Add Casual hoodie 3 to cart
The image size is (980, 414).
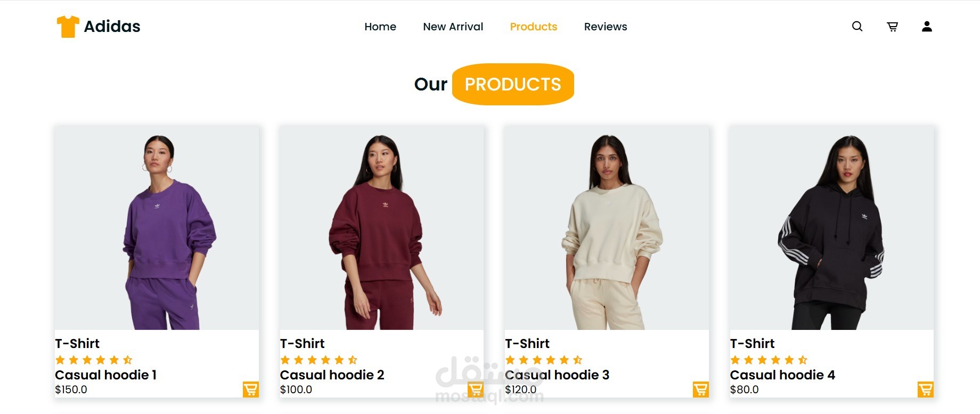click(700, 390)
